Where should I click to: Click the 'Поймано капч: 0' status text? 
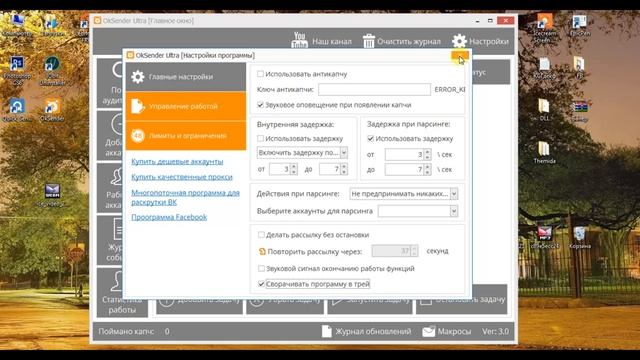[134, 331]
